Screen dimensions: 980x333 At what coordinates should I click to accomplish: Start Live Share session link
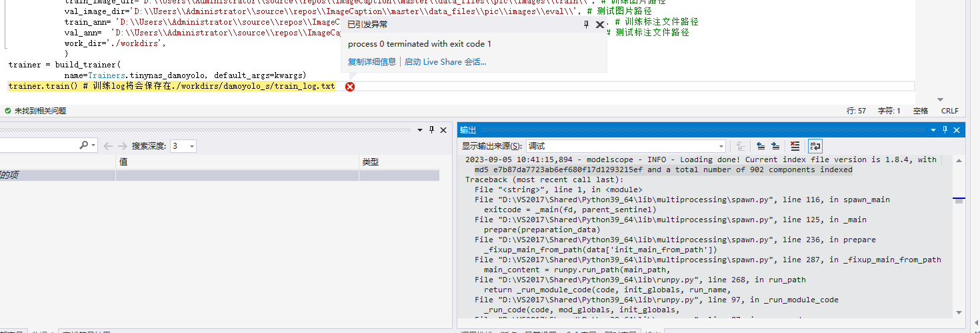pyautogui.click(x=445, y=62)
